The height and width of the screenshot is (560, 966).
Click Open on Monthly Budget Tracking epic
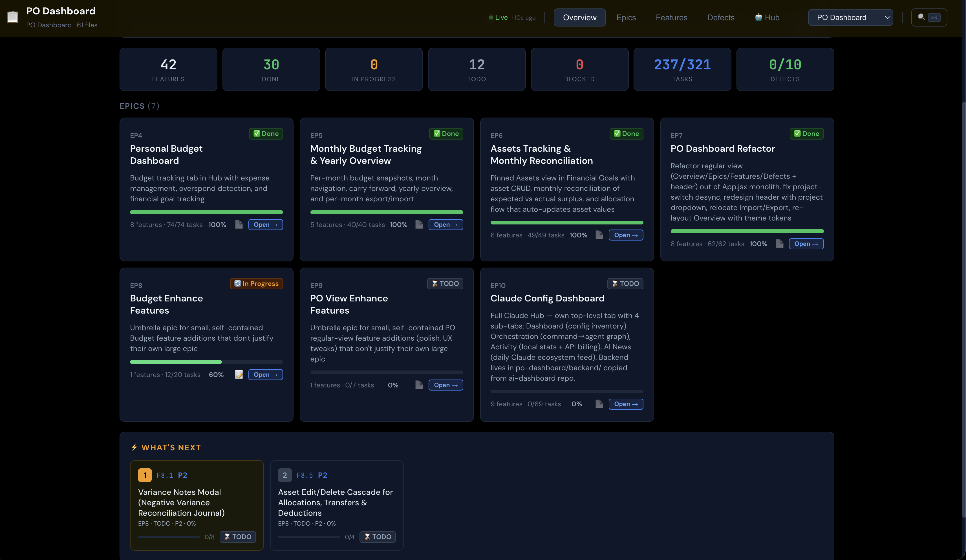(445, 225)
